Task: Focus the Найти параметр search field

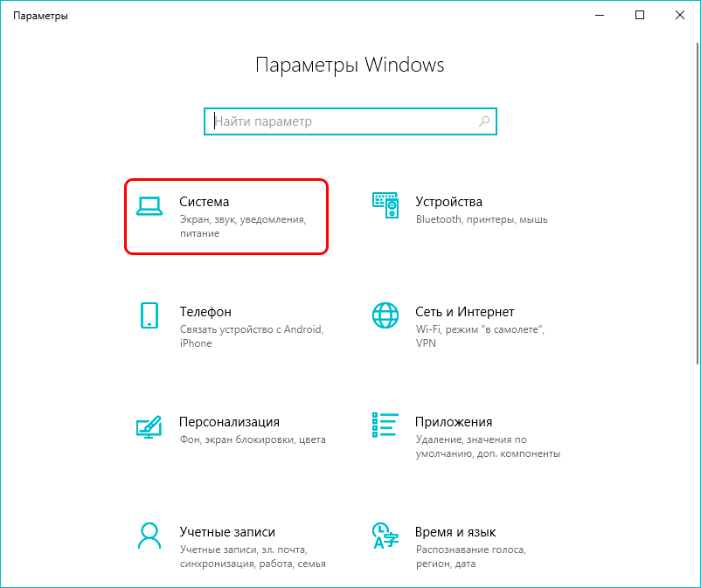Action: (350, 121)
